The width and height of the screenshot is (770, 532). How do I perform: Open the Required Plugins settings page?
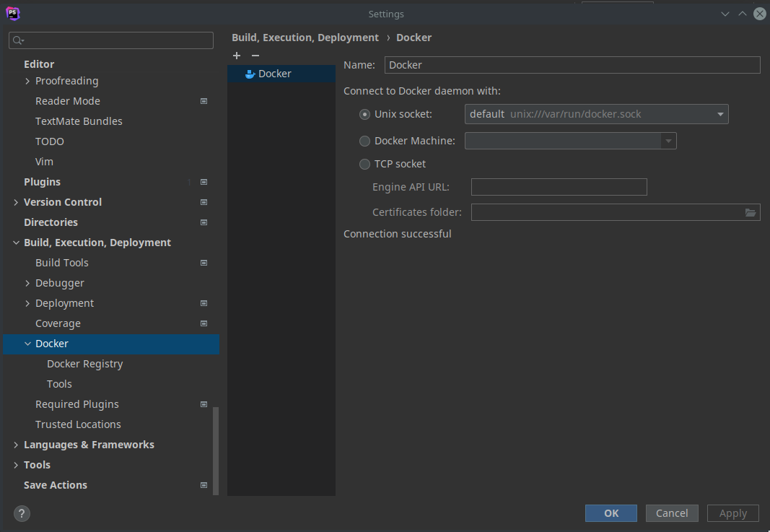[x=77, y=404]
